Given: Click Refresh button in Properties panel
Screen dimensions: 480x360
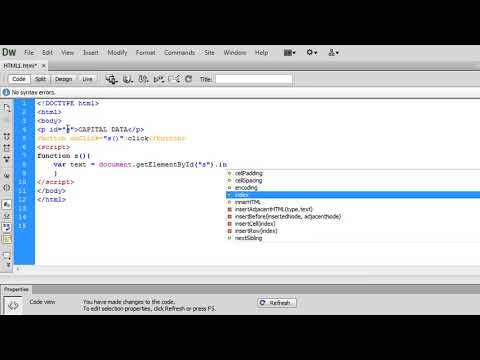Looking at the screenshot, I should 277,303.
